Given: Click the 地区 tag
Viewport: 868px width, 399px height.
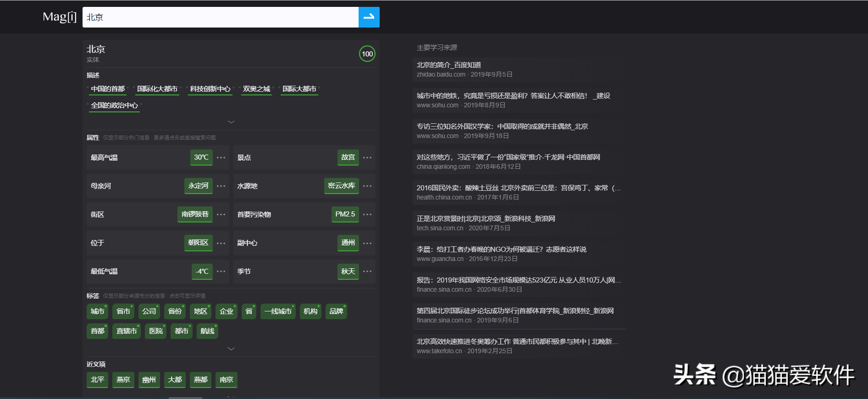Looking at the screenshot, I should pyautogui.click(x=200, y=311).
